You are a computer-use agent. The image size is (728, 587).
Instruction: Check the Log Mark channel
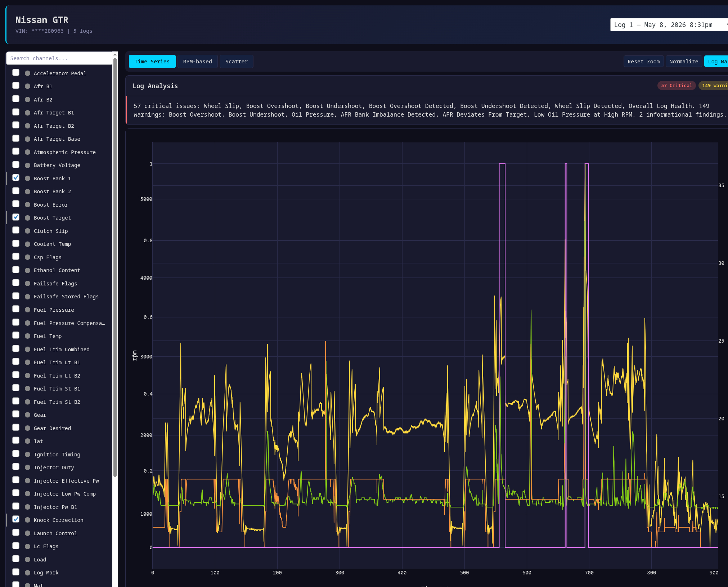click(16, 572)
